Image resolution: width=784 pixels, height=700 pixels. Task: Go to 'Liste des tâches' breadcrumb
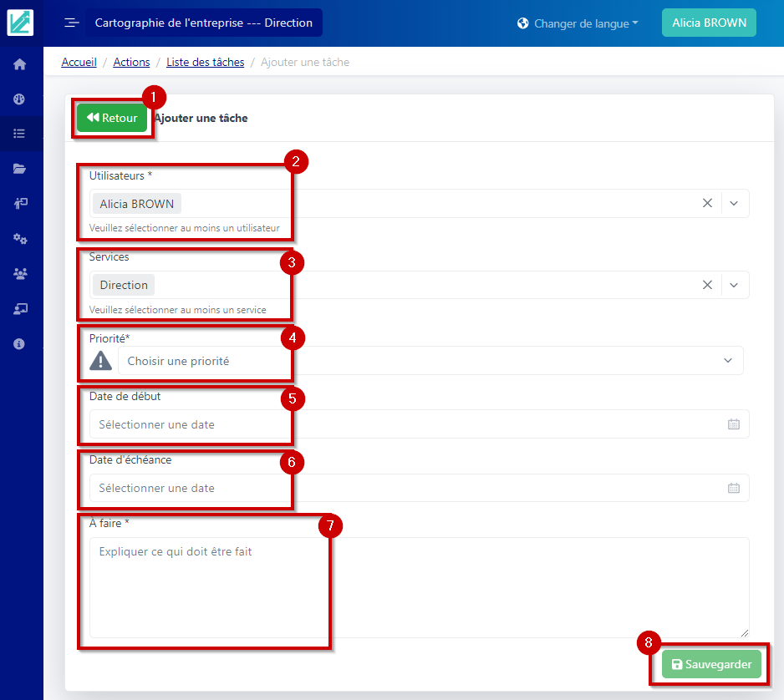[x=205, y=62]
